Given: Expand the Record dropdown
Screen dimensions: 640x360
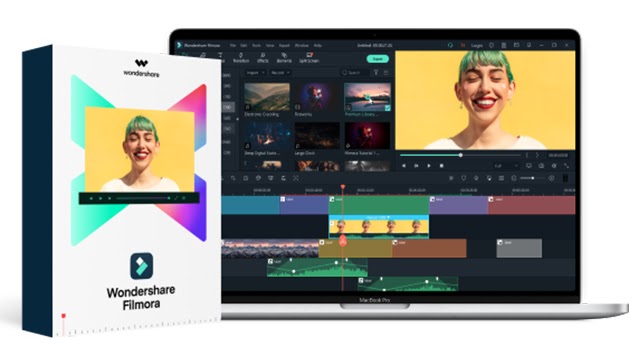Looking at the screenshot, I should coord(280,73).
